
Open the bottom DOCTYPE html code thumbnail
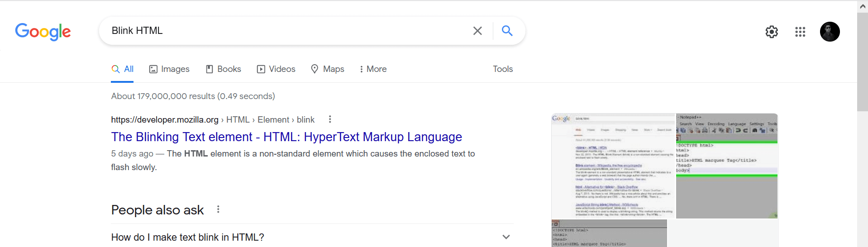click(x=609, y=233)
